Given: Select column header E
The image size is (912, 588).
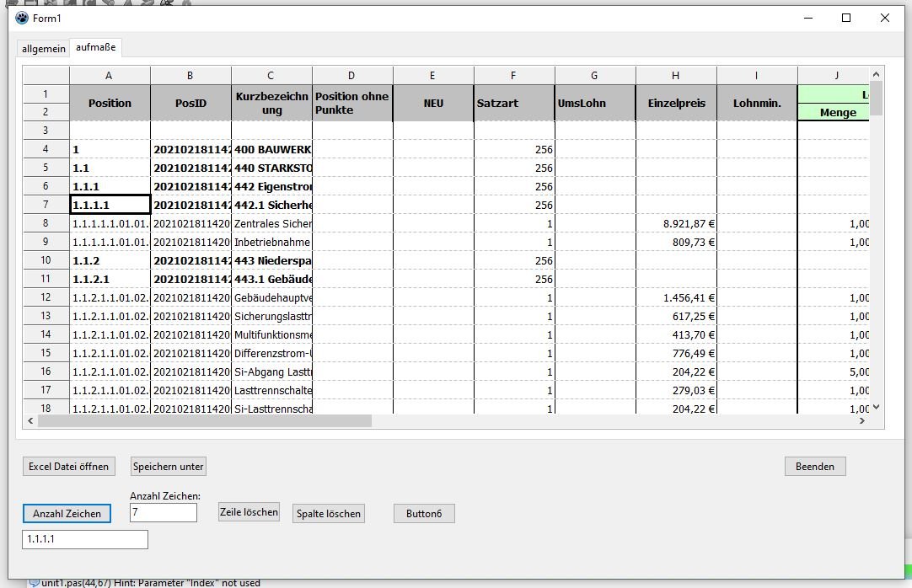Looking at the screenshot, I should click(x=432, y=76).
